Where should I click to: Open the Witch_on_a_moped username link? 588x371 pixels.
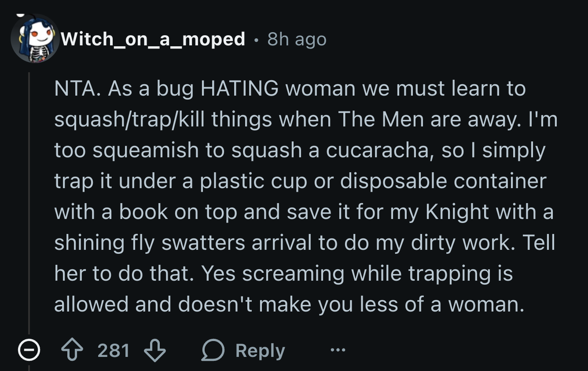tap(153, 39)
